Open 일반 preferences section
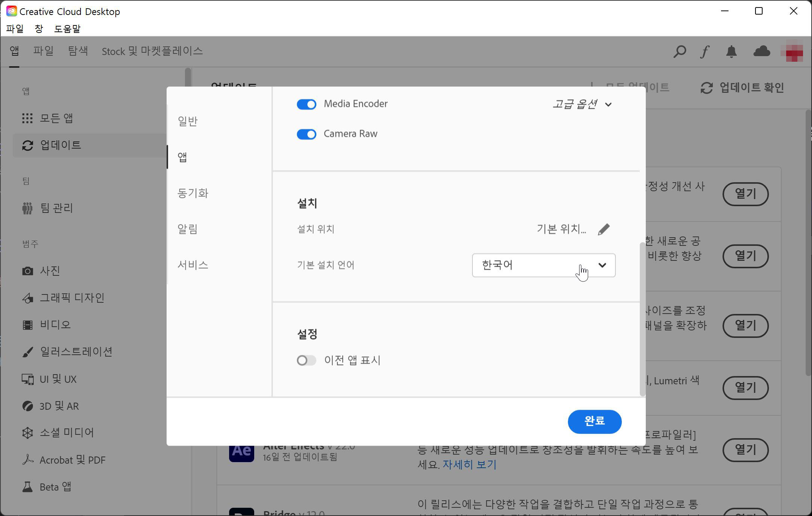Viewport: 812px width, 516px height. click(188, 121)
